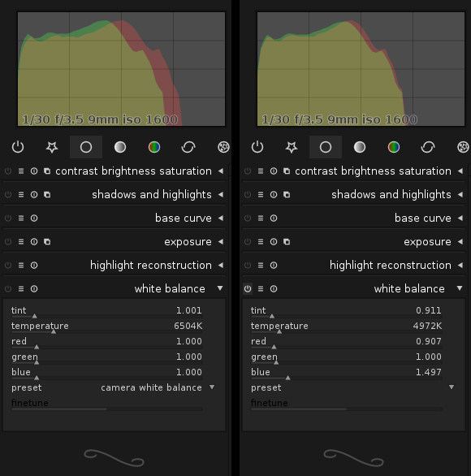
Task: Reset contrast brightness saturation parameters in left panel
Action: (34, 171)
